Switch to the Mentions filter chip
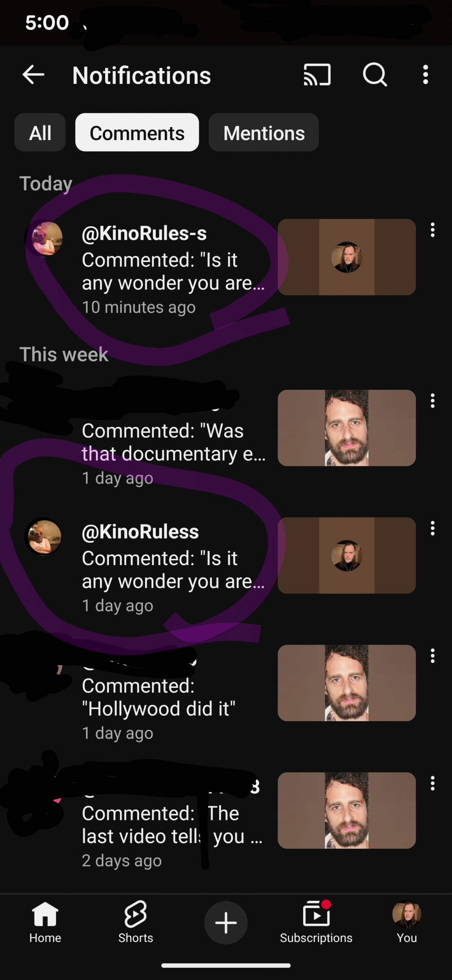This screenshot has width=452, height=980. click(x=263, y=132)
